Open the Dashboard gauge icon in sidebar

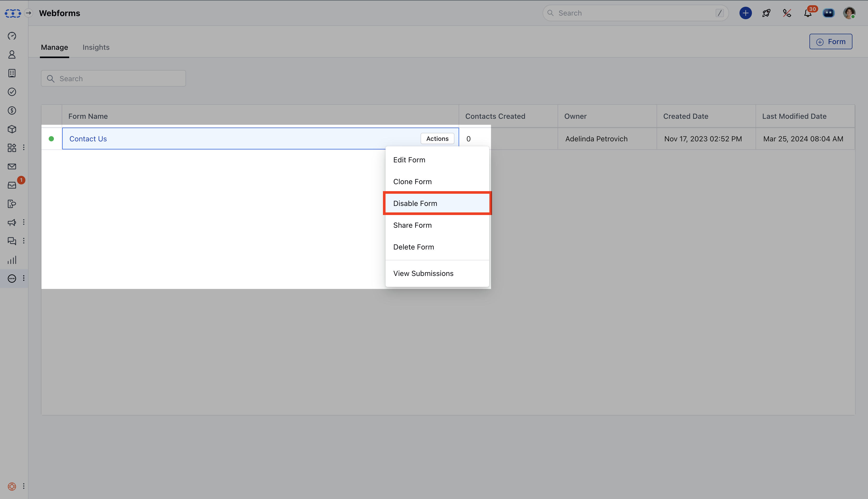12,36
